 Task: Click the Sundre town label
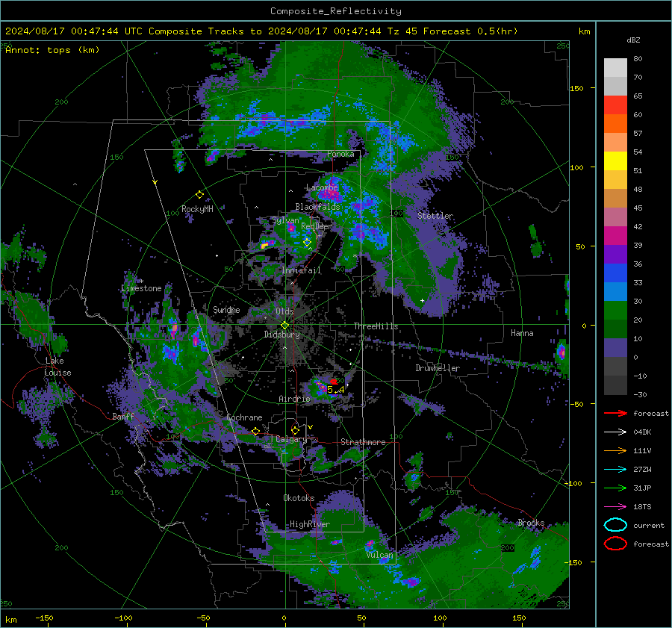226,309
